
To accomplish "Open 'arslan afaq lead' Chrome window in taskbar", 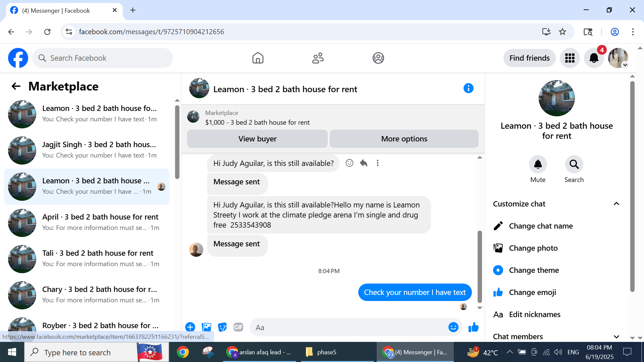I will [259, 352].
